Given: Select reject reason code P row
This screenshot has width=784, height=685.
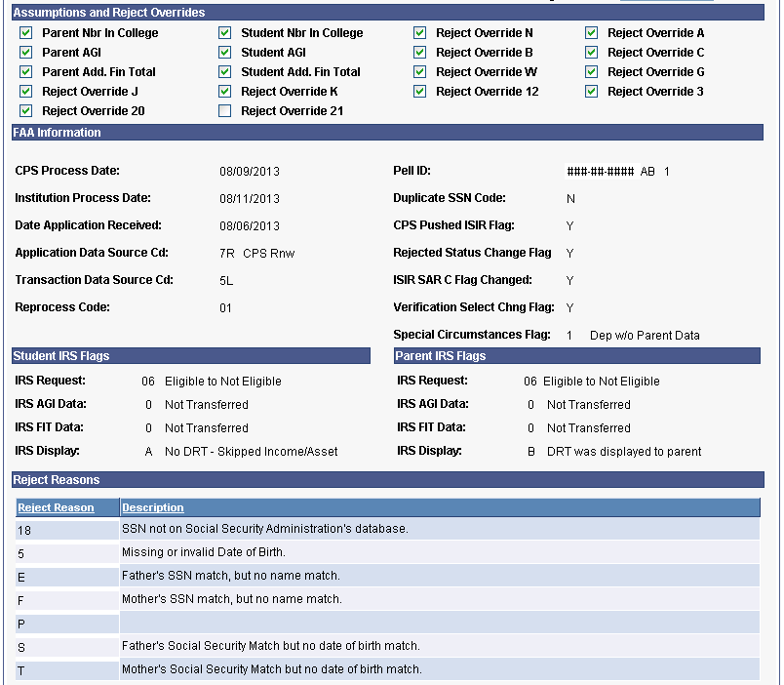Looking at the screenshot, I should (67, 624).
